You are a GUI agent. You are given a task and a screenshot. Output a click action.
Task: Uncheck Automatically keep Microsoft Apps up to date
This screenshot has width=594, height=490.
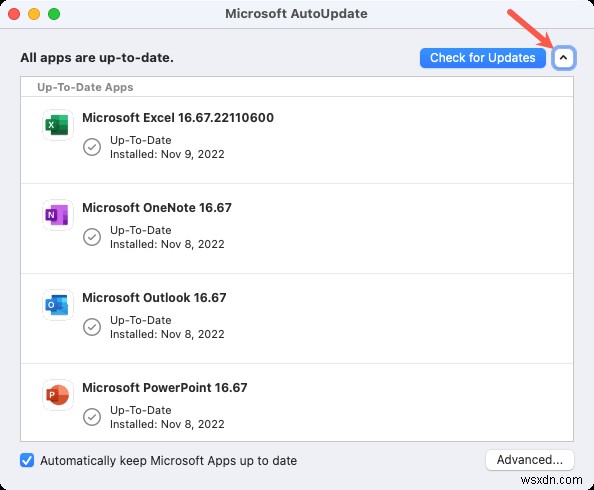[x=27, y=460]
